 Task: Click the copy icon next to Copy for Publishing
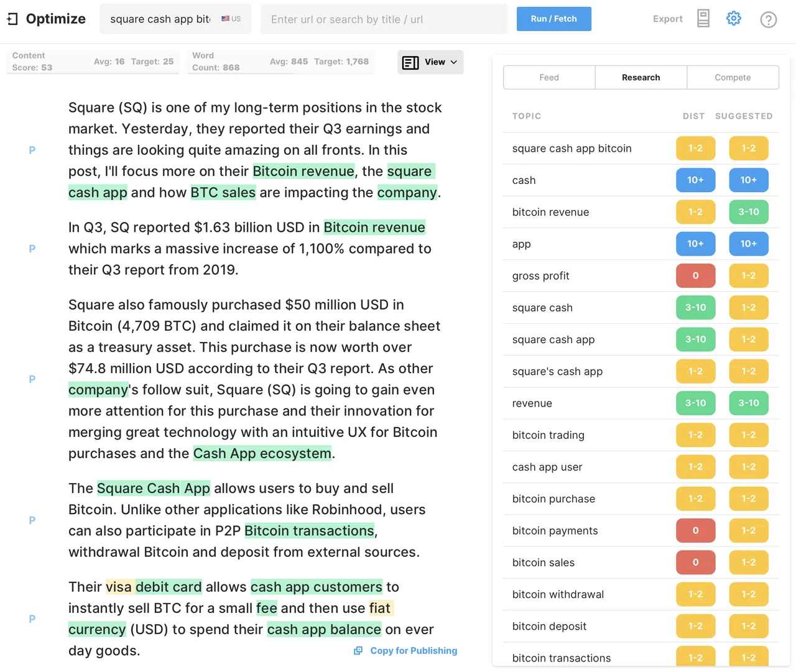[358, 650]
